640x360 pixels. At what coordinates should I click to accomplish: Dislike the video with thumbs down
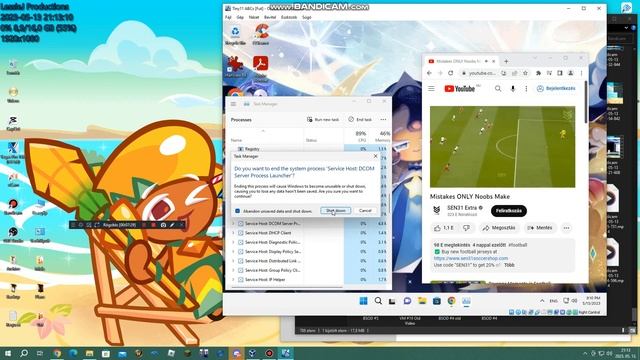tap(466, 228)
